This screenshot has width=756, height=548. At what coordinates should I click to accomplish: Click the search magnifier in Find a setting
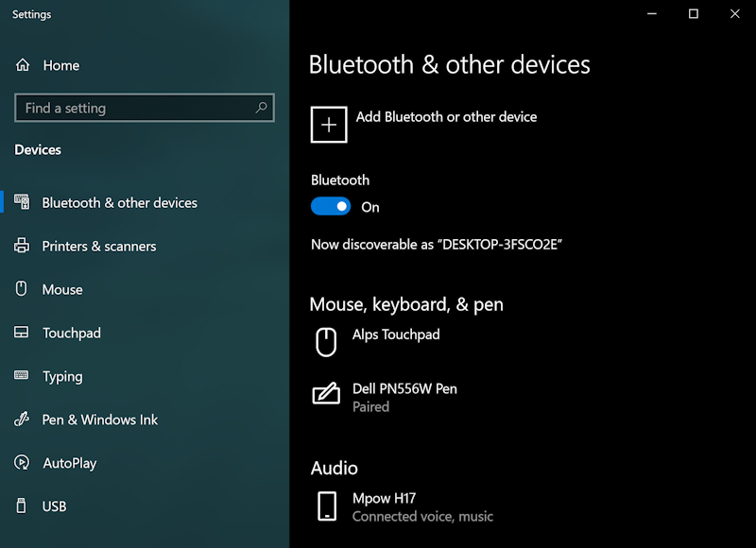tap(261, 108)
